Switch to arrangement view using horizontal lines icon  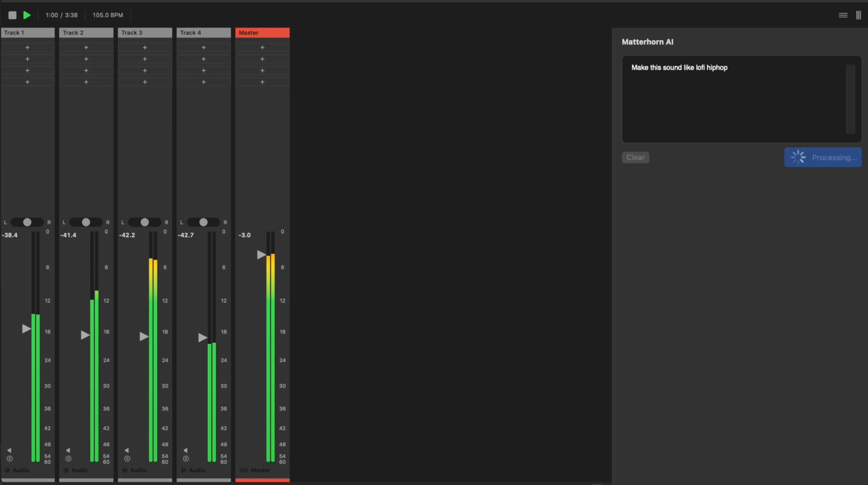843,15
